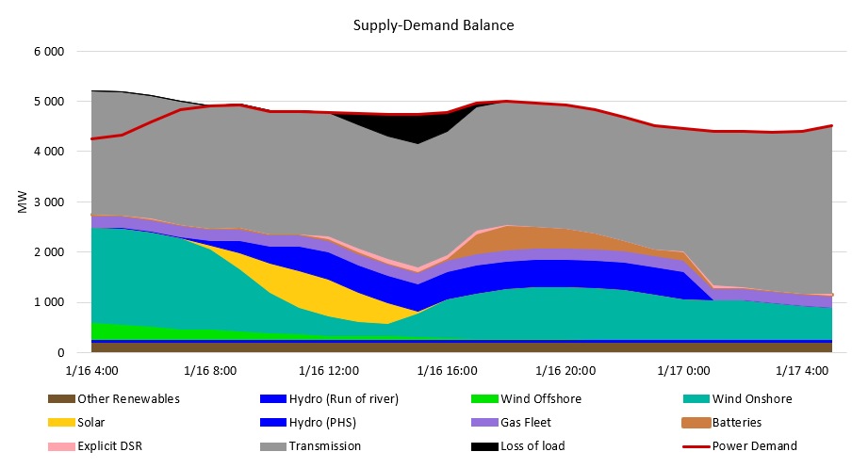Click the '0' y-axis label
This screenshot has height=468, width=868.
point(61,353)
